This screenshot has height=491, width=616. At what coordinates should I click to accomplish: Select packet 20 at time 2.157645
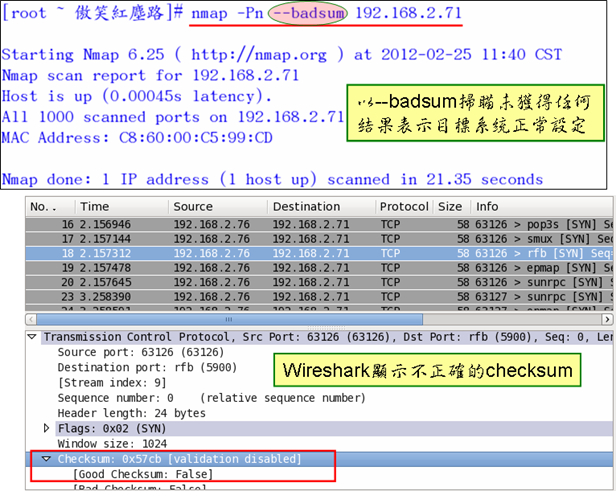point(319,282)
